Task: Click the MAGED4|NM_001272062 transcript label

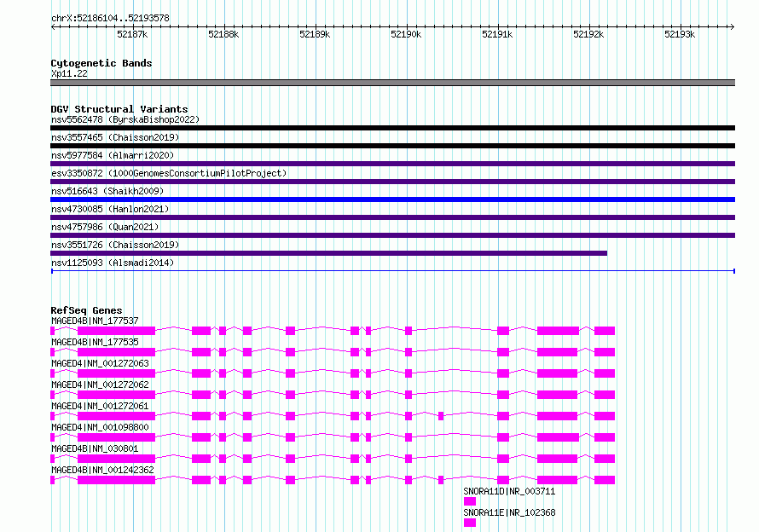Action: [100, 385]
